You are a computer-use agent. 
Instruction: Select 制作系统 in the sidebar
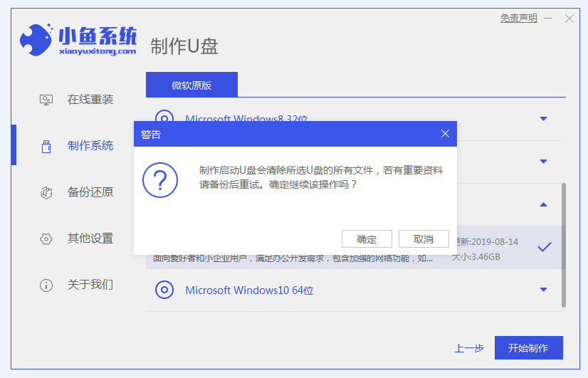[x=90, y=145]
